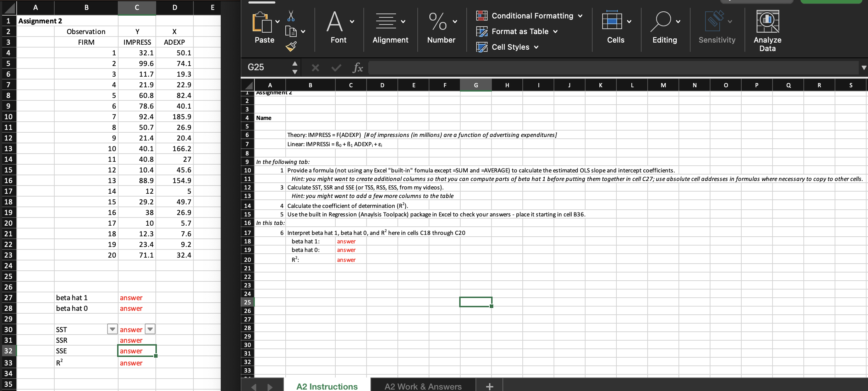
Task: Click the Number percent icon
Action: (437, 21)
